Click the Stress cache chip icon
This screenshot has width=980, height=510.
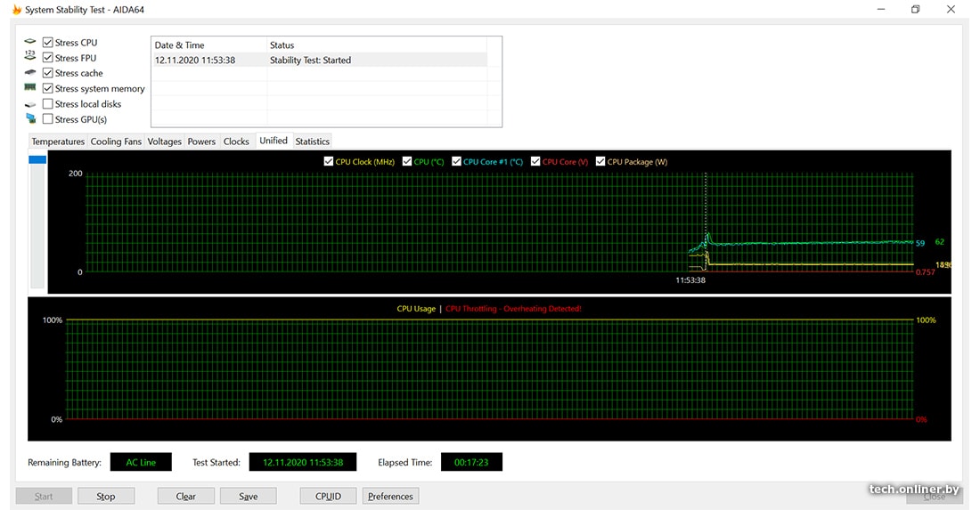[30, 72]
